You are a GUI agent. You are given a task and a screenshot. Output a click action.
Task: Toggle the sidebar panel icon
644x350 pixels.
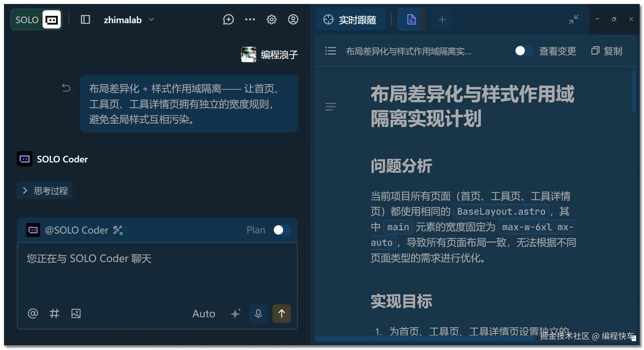click(x=85, y=19)
